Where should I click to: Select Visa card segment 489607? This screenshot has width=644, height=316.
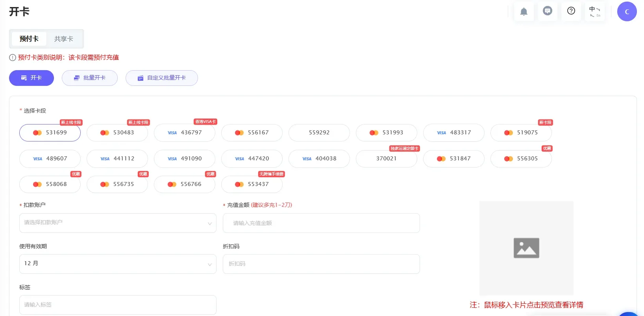[50, 159]
